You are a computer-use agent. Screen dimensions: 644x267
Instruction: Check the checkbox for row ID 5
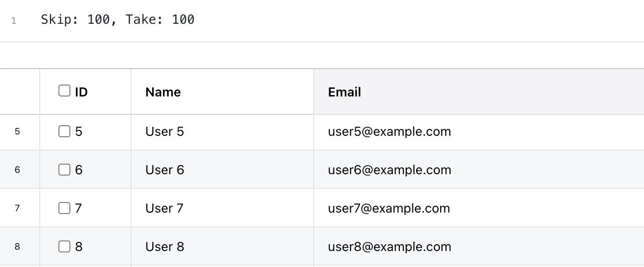pyautogui.click(x=64, y=132)
